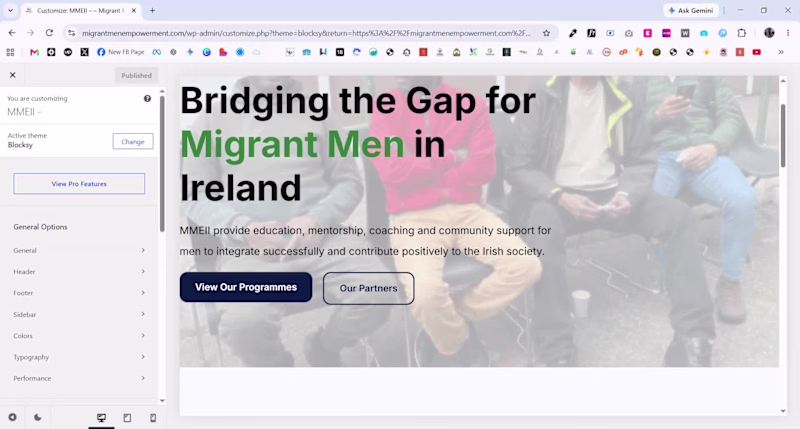The height and width of the screenshot is (429, 800).
Task: Click View Our Programmes button
Action: 246,287
